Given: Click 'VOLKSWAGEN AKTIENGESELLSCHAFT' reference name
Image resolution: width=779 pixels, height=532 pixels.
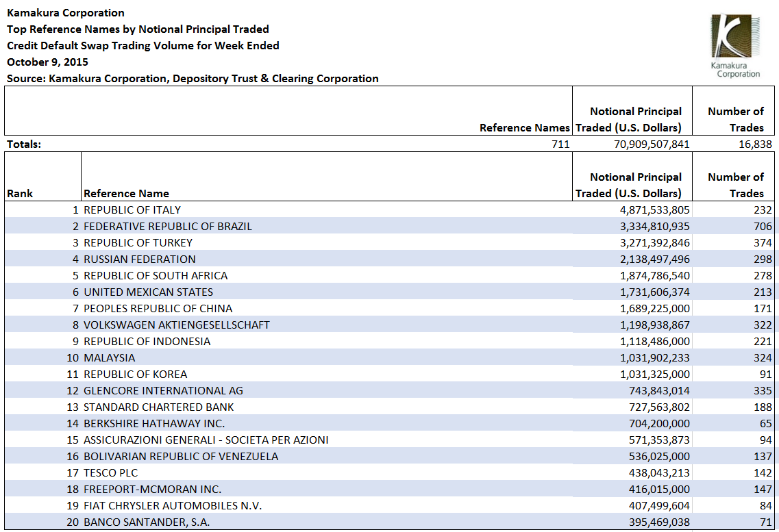Looking at the screenshot, I should 176,325.
